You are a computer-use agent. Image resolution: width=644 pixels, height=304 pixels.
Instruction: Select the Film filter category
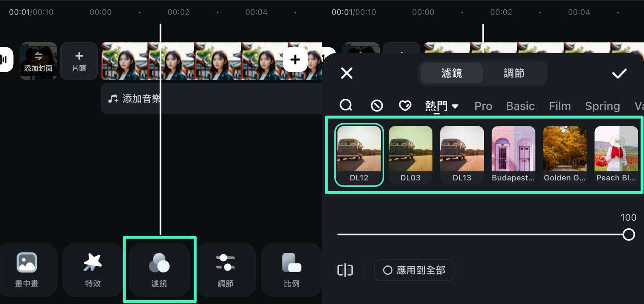tap(560, 106)
